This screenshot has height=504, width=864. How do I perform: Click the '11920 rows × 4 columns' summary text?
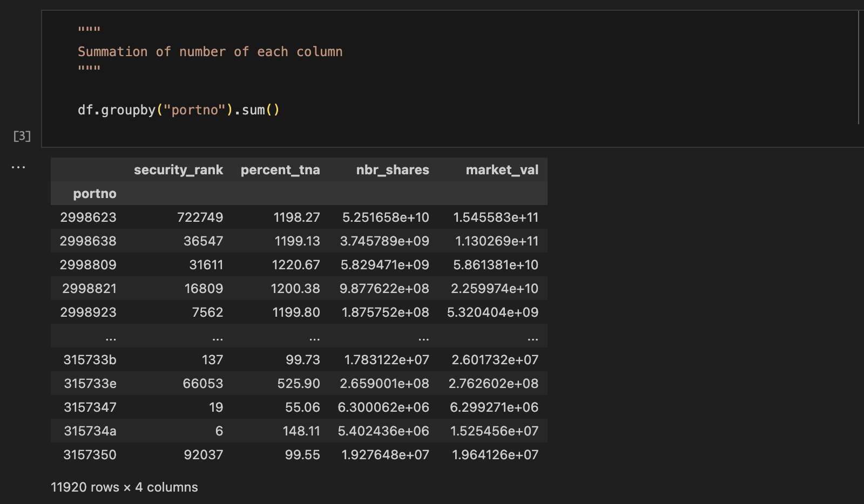[x=124, y=487]
